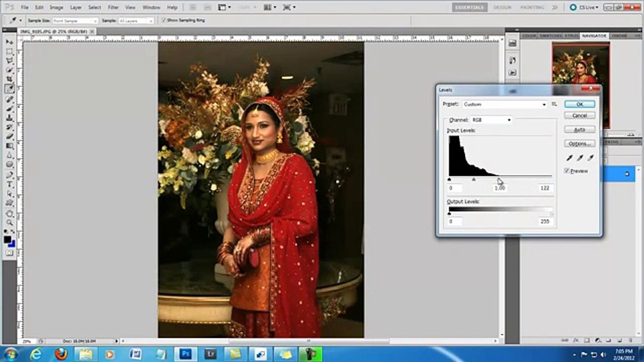Pick the white point eyedropper in Levels
This screenshot has width=644, height=362.
[x=591, y=158]
